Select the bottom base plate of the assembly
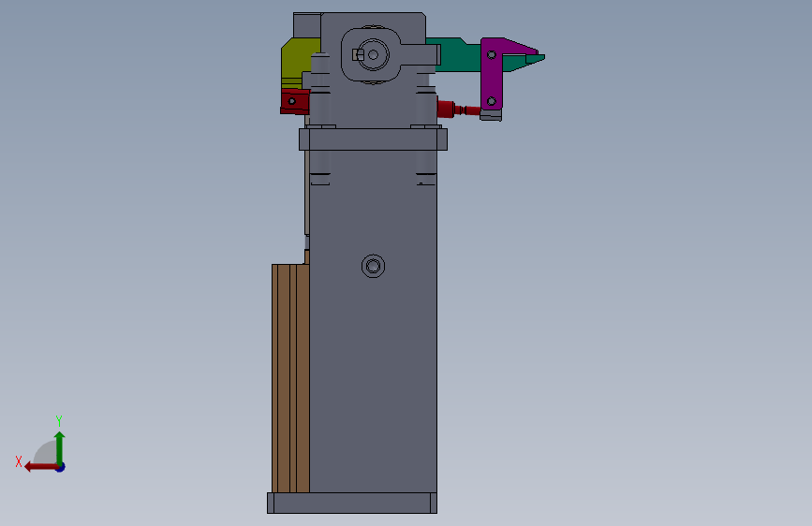This screenshot has width=812, height=526. click(352, 503)
